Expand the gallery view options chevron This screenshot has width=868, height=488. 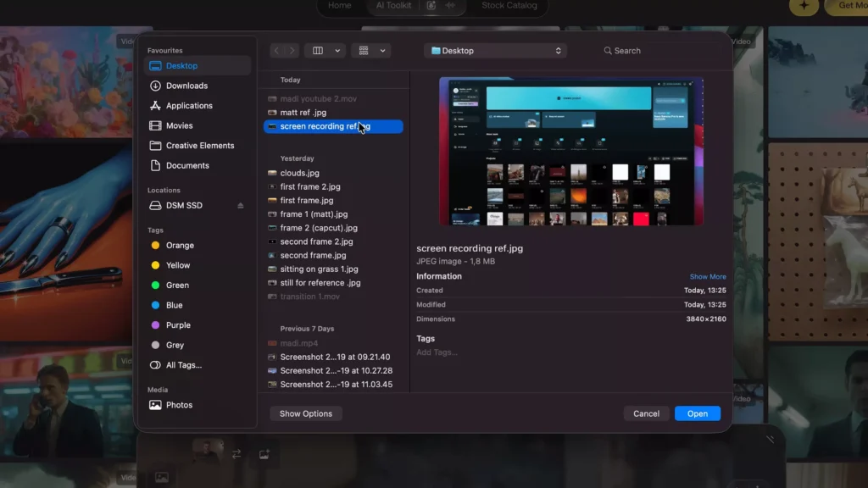click(382, 50)
